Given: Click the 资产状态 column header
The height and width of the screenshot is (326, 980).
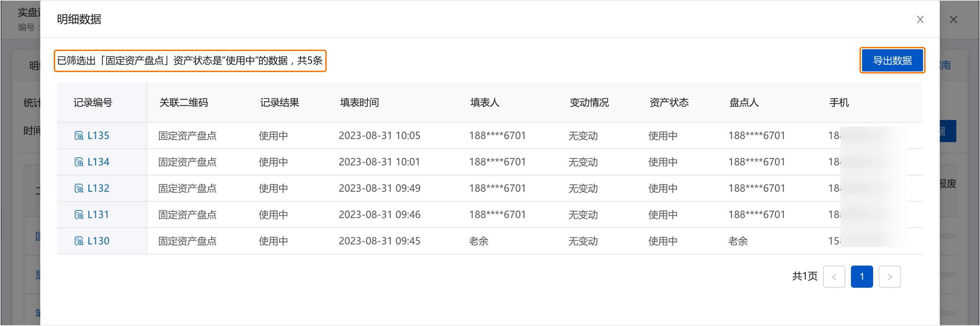Looking at the screenshot, I should tap(668, 102).
